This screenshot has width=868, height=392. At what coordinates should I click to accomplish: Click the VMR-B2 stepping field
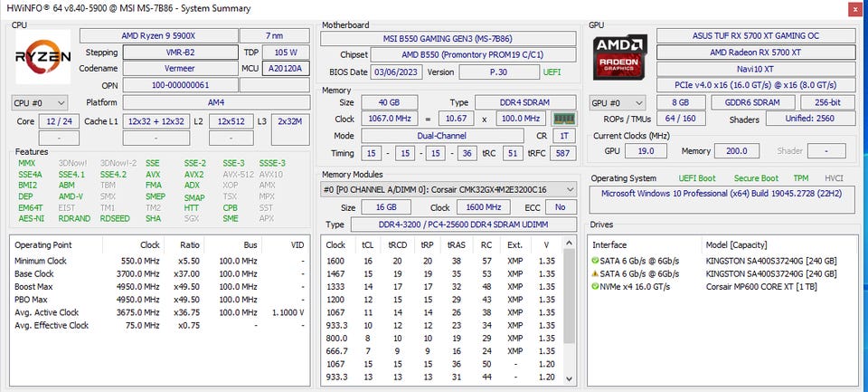coord(181,53)
